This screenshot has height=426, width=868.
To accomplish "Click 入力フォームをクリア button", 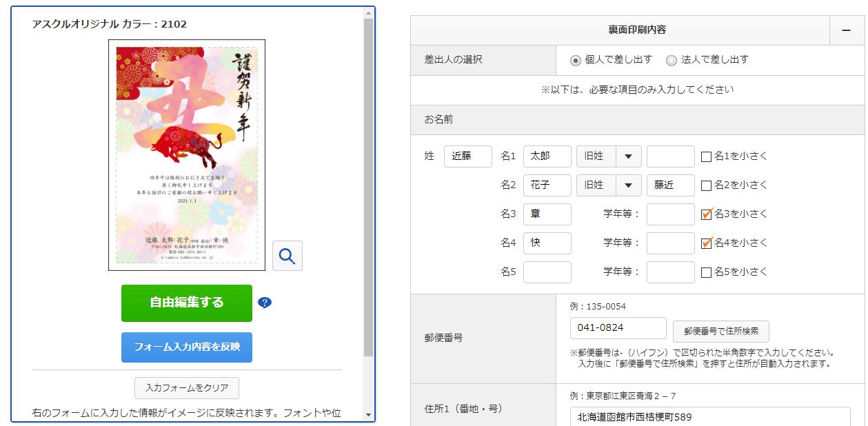I will (x=187, y=388).
